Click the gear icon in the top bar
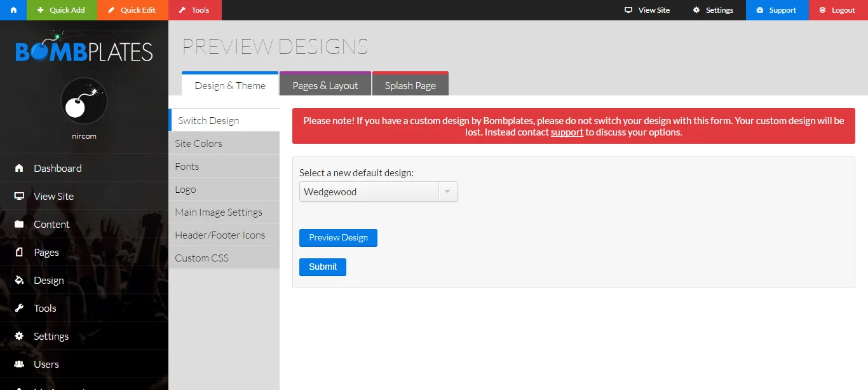The width and height of the screenshot is (868, 390). tap(696, 10)
